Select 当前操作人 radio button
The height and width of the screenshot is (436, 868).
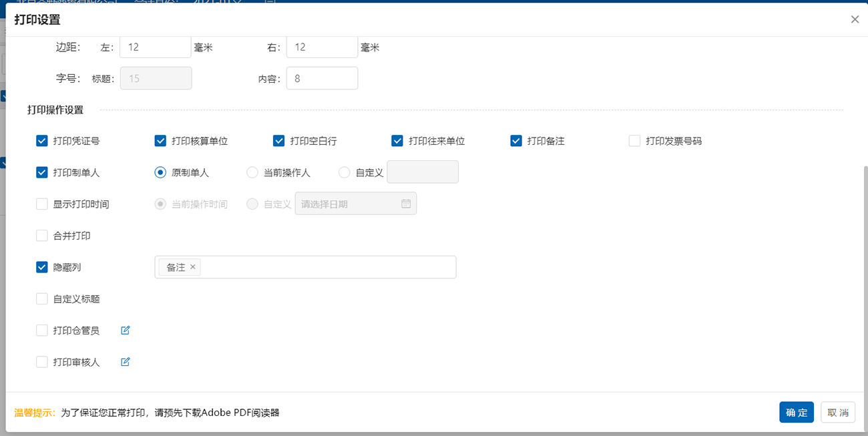pos(252,172)
